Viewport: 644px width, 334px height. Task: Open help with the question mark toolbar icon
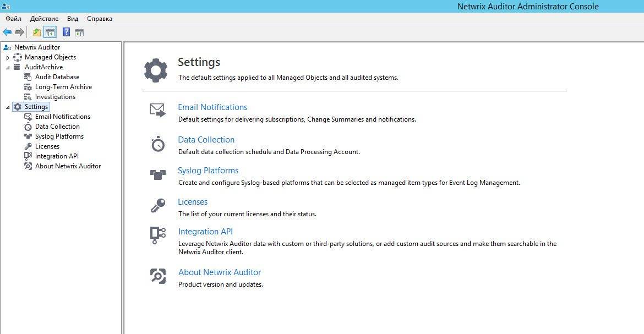coord(66,32)
